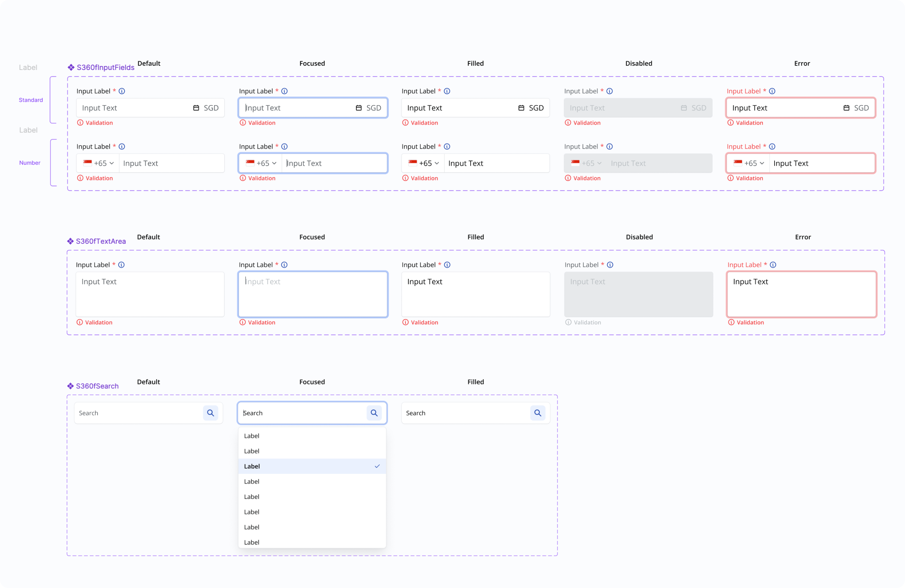This screenshot has height=588, width=905.
Task: Click the Singapore flag in Error Number field
Action: (738, 163)
